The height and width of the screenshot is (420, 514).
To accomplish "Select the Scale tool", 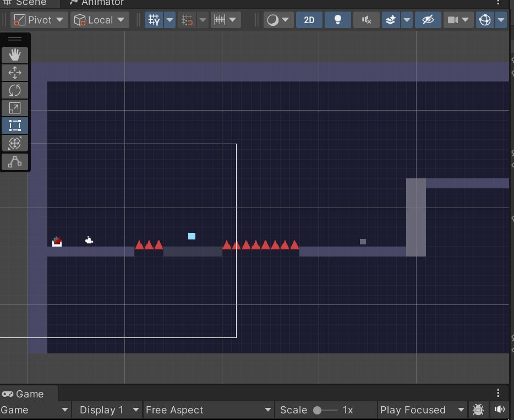I will (15, 108).
